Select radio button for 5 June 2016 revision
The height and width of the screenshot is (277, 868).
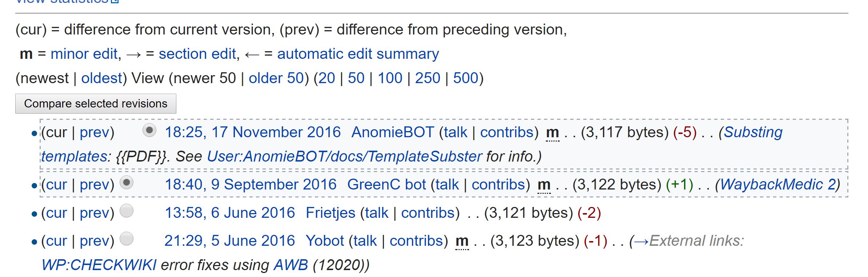point(127,239)
